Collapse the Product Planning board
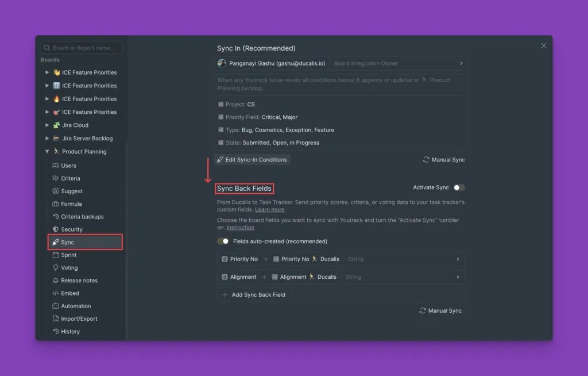The width and height of the screenshot is (588, 376). tap(47, 152)
